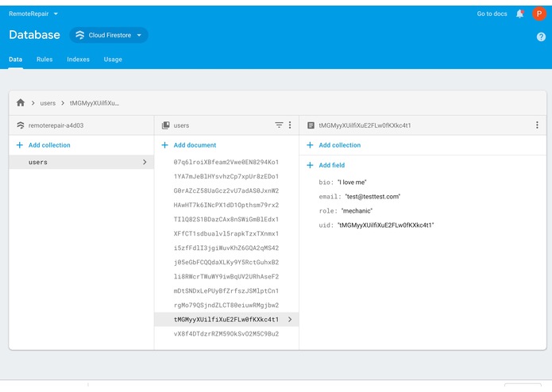Go to the home breadcrumb icon
The height and width of the screenshot is (392, 552).
(21, 102)
